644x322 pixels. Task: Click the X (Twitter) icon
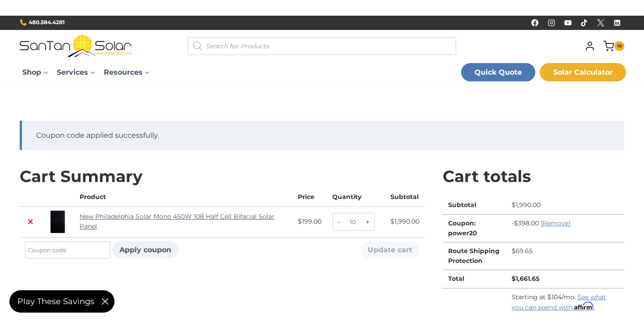[x=601, y=23]
